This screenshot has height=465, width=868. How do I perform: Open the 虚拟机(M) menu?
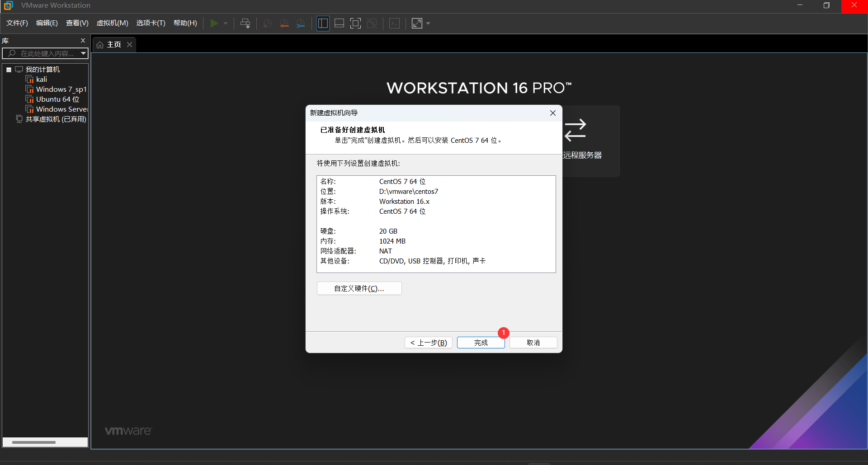point(113,23)
